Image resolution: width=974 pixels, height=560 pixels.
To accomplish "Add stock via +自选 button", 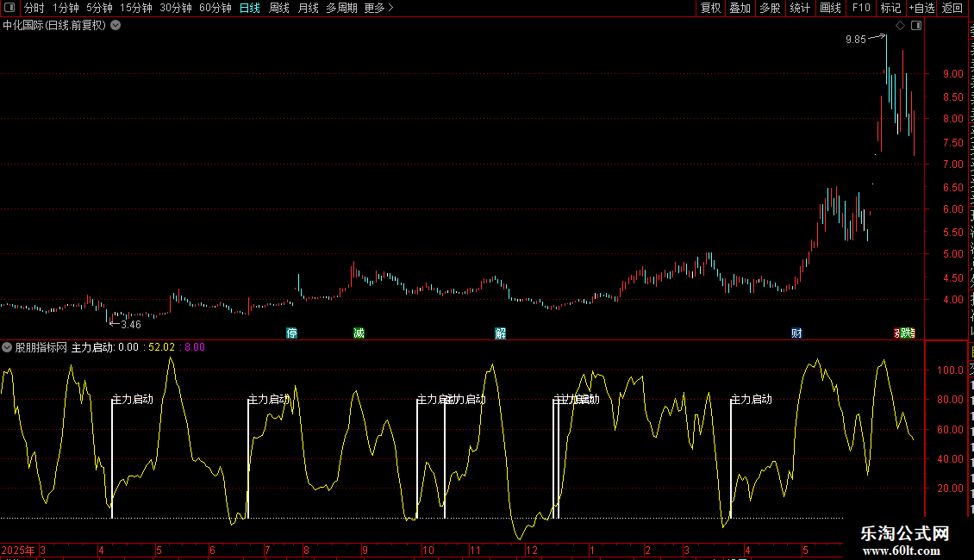I will [921, 8].
